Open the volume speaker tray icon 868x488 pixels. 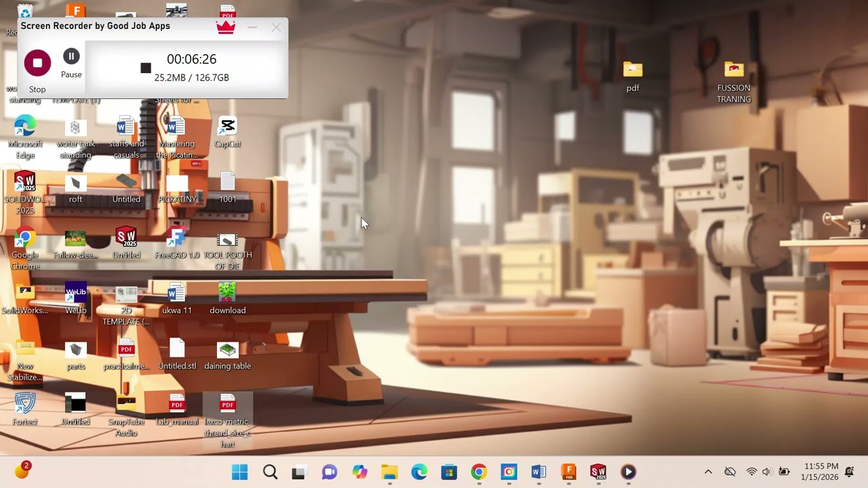(767, 472)
